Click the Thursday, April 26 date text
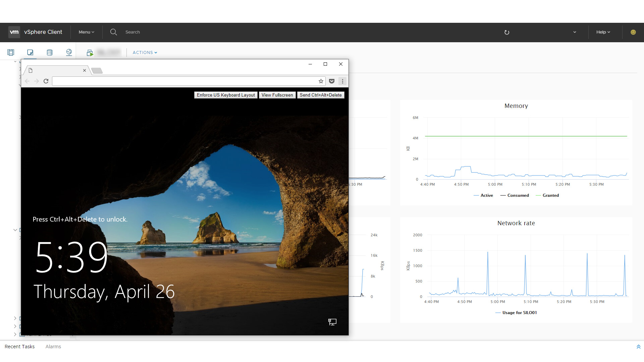 tap(104, 292)
